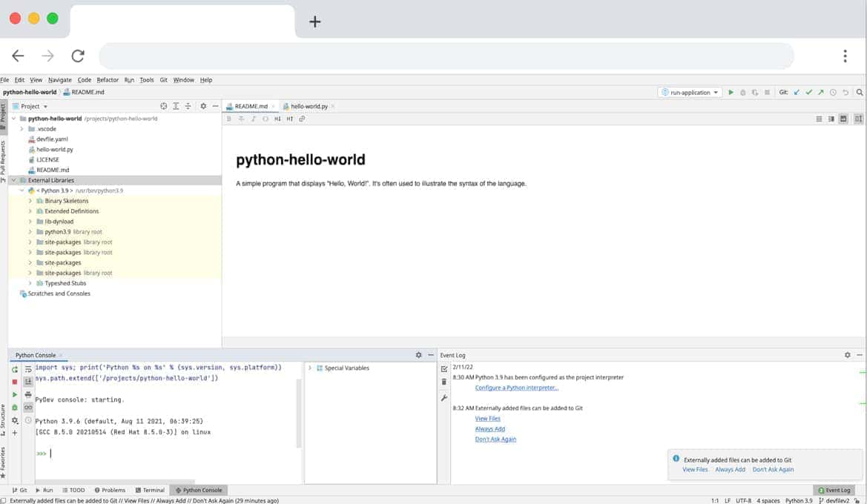Screen dimensions: 867x504
Task: Expand the .vscode folder
Action: click(x=22, y=129)
